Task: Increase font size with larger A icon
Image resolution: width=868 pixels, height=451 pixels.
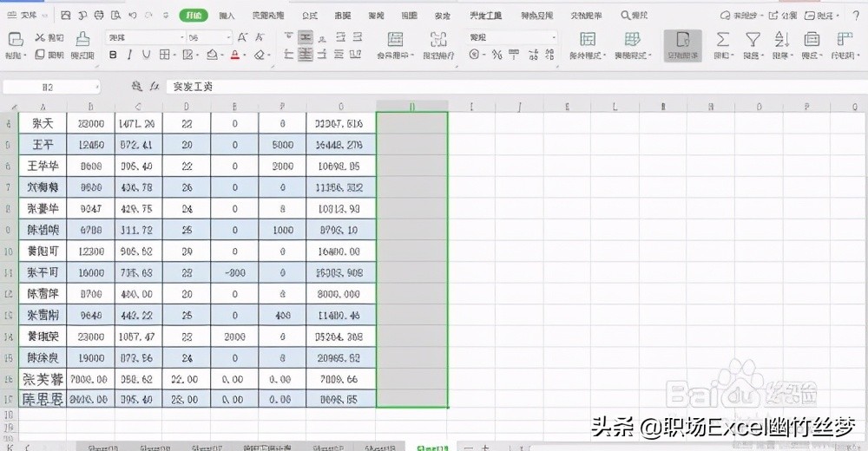Action: 242,37
